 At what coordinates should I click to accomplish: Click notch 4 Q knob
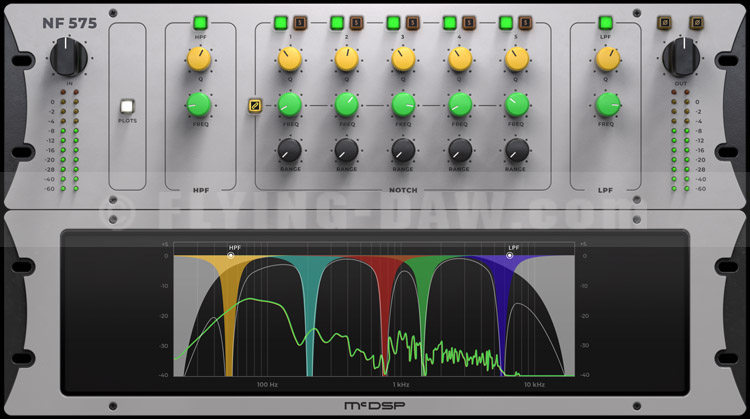tap(460, 59)
